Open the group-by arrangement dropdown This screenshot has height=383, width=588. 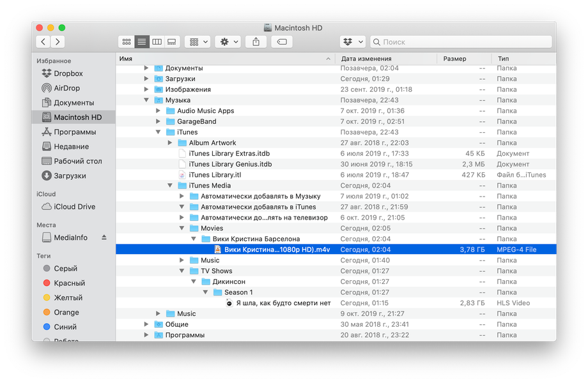click(197, 42)
